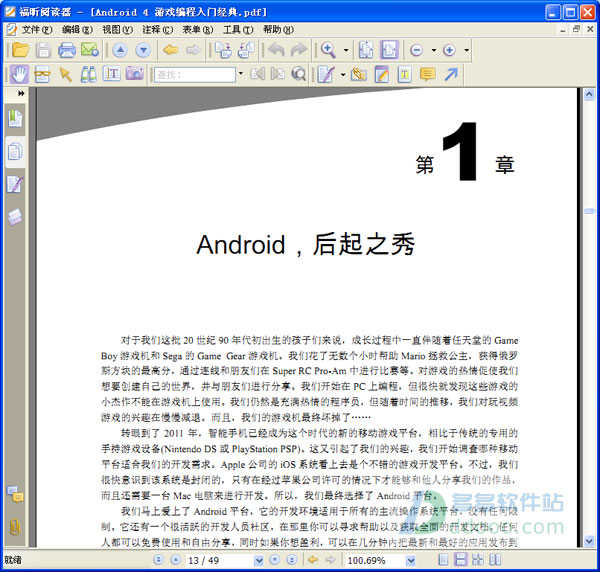The height and width of the screenshot is (572, 600).
Task: Open the 文件(F) menu
Action: [37, 29]
